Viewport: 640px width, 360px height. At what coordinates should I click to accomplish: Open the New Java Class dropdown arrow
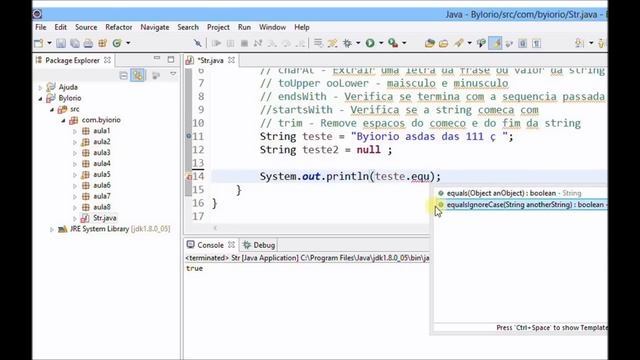tap(128, 43)
